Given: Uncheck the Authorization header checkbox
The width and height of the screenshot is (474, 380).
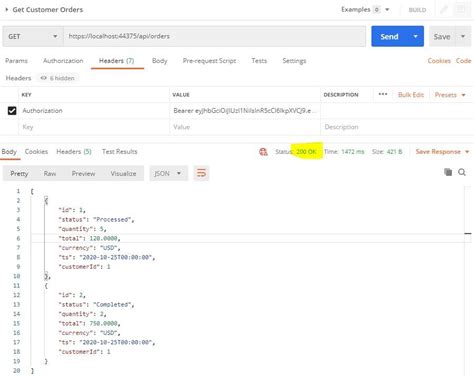Looking at the screenshot, I should tap(12, 111).
